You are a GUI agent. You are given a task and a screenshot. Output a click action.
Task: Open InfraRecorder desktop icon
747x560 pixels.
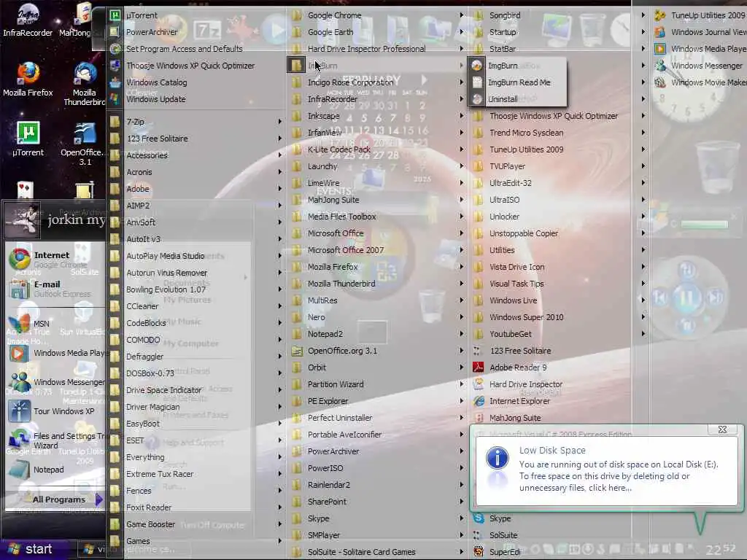(28, 20)
